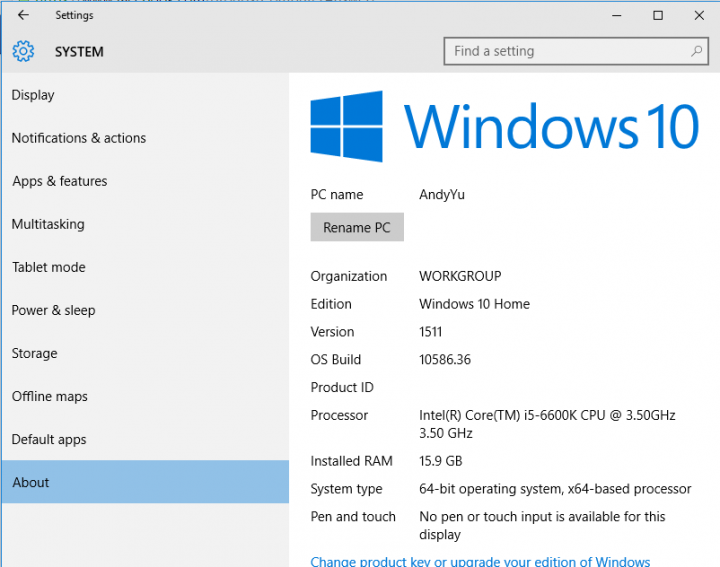
Task: Open Tablet mode settings
Action: [x=145, y=267]
